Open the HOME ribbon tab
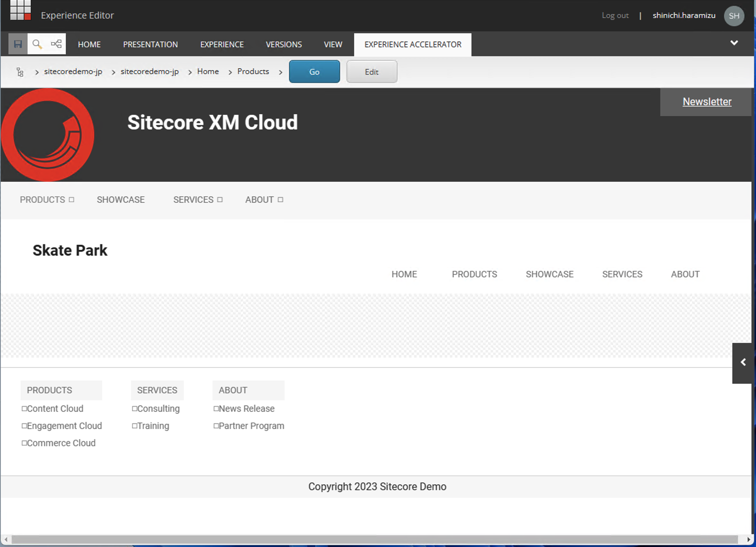756x547 pixels. [89, 45]
